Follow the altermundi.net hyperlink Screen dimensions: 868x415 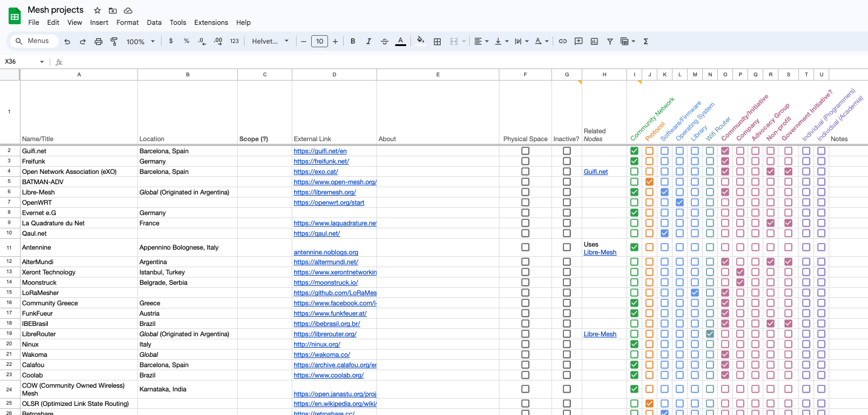tap(326, 262)
